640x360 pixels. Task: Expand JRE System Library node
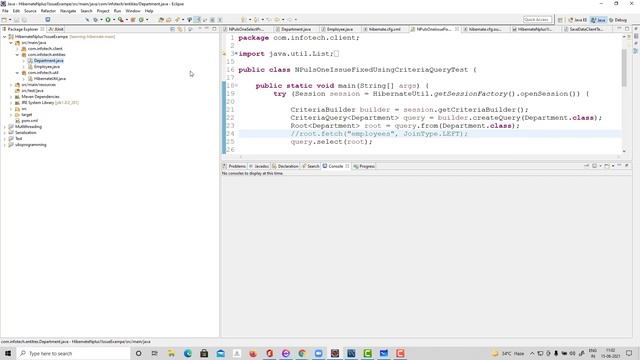click(x=11, y=102)
